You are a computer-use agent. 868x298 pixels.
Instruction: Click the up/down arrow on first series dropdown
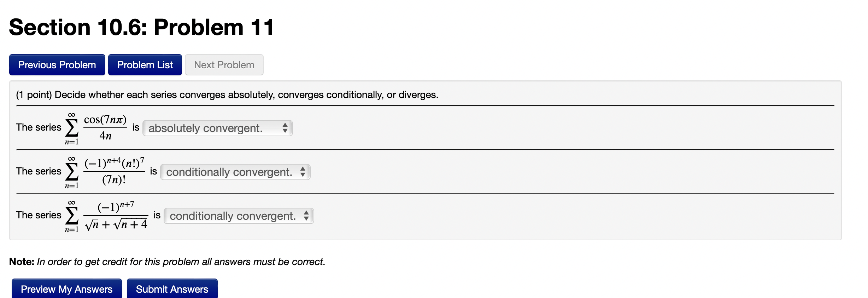click(x=286, y=128)
